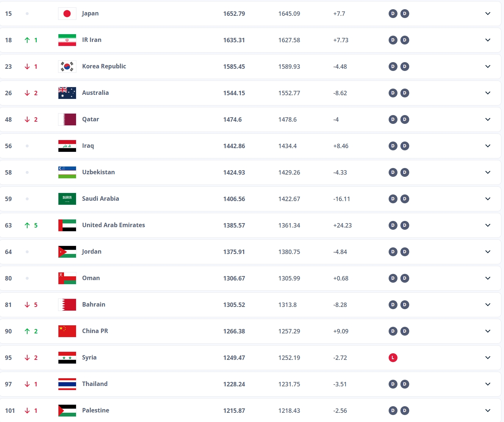Image resolution: width=504 pixels, height=422 pixels.
Task: Click the Saudi Arabia flag icon
Action: (67, 199)
